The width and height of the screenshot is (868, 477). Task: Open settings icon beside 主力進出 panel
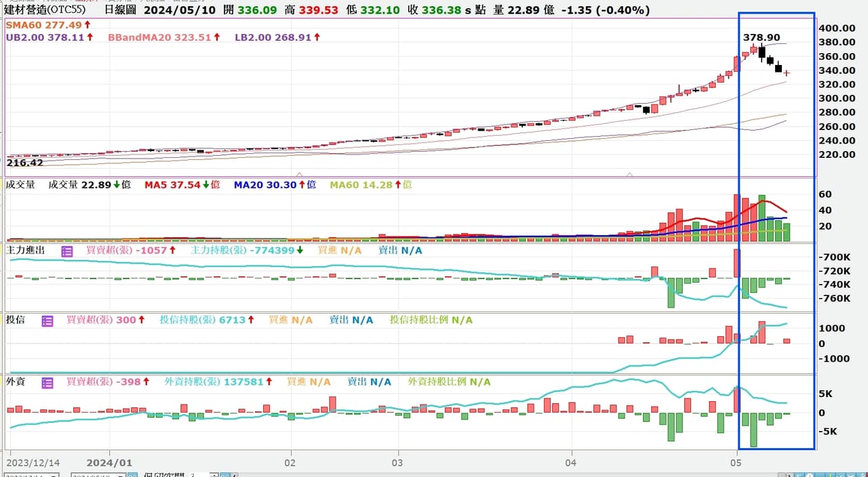(67, 251)
